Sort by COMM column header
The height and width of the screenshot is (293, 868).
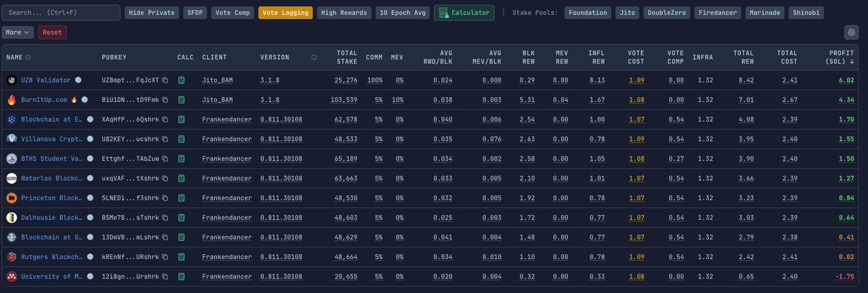374,57
